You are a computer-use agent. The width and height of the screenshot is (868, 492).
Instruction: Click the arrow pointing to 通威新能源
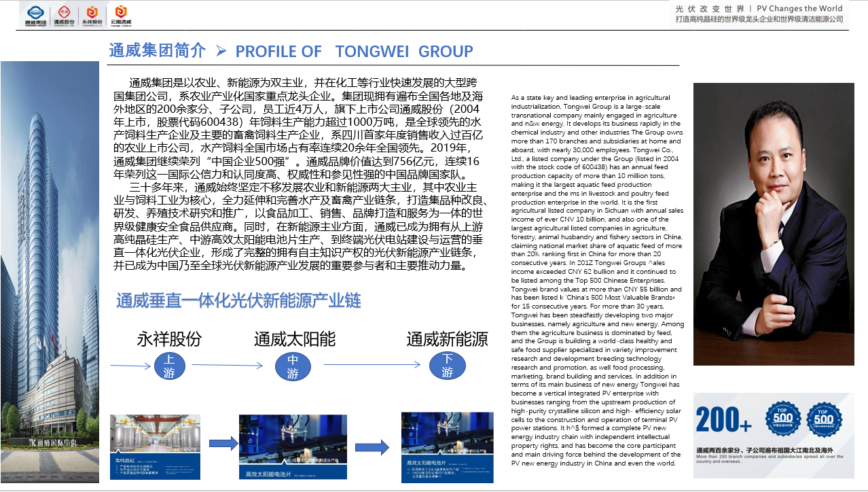click(370, 365)
